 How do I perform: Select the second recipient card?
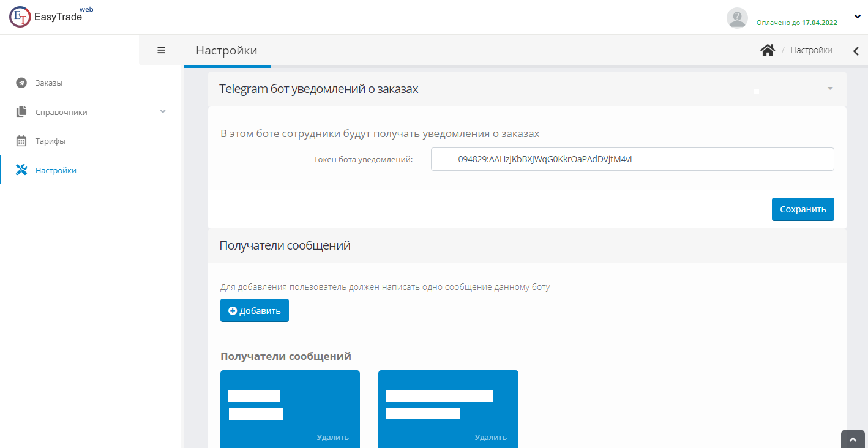448,409
